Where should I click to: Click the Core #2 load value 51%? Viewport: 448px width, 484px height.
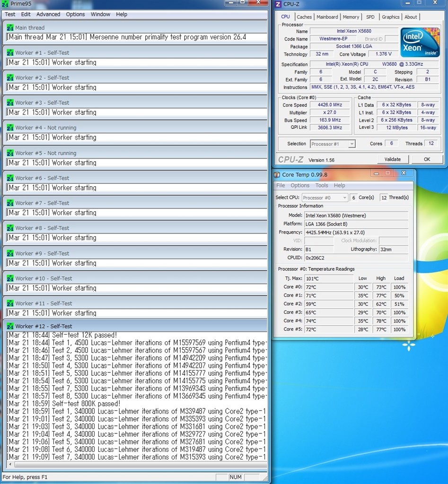point(399,304)
